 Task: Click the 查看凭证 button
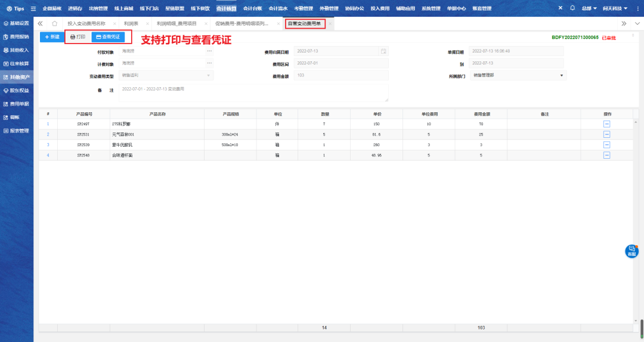(x=108, y=37)
